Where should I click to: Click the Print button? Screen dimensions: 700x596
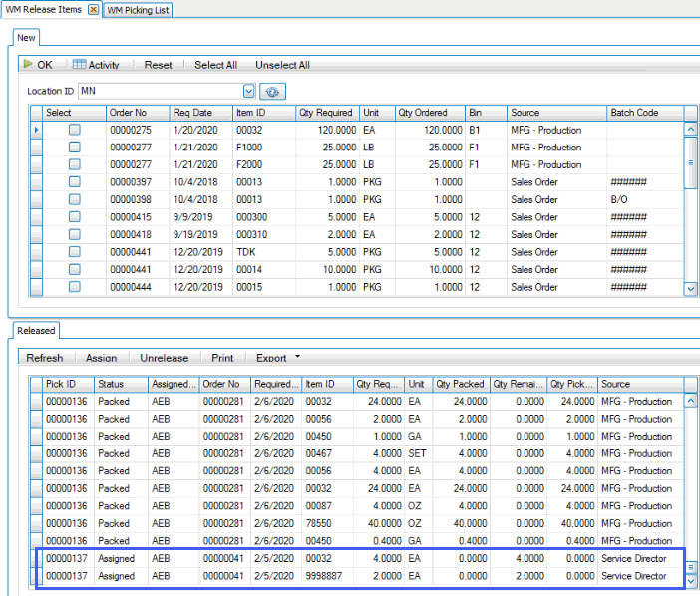222,358
